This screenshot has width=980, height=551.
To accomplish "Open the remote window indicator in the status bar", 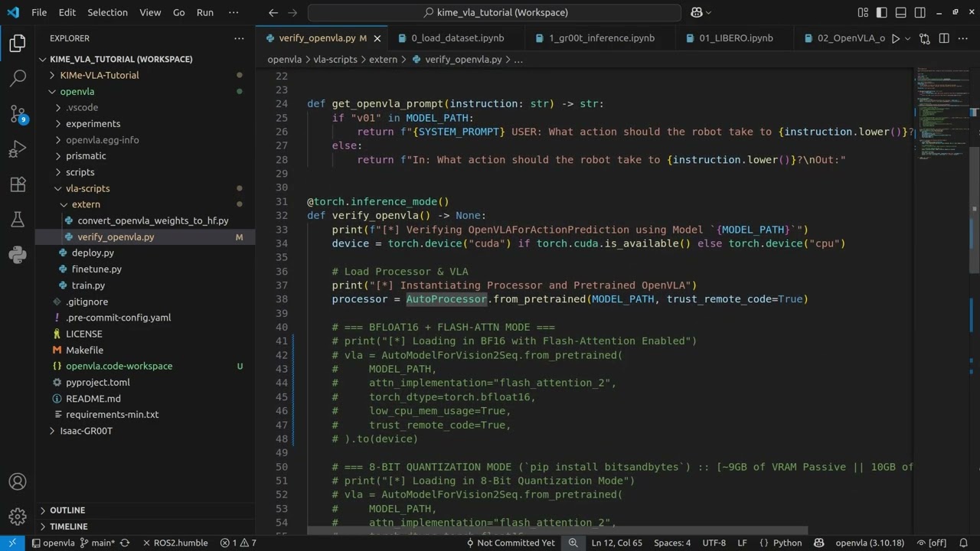I will coord(12,543).
